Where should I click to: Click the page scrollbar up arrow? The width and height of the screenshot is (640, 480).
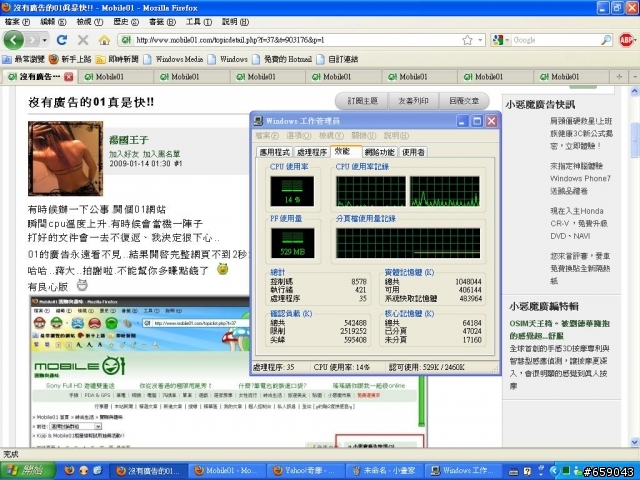635,91
